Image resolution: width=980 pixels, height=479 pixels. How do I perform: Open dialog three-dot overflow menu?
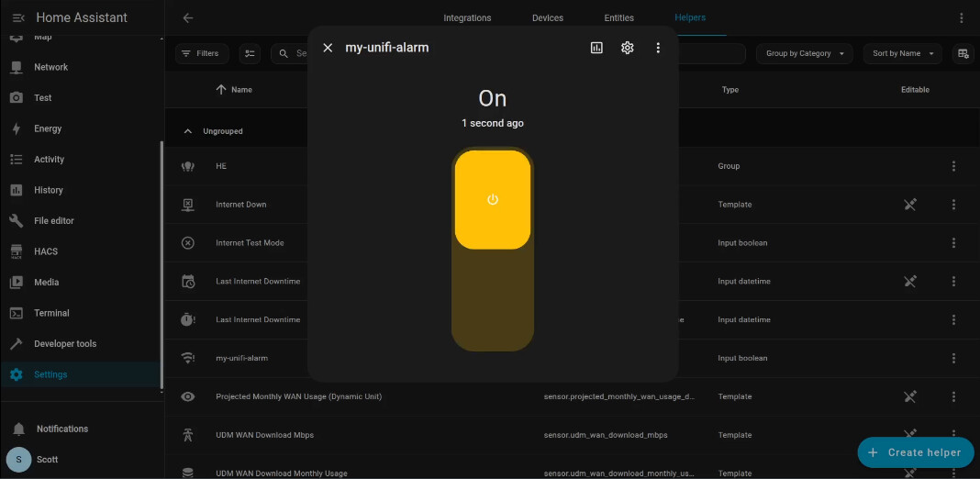point(658,48)
